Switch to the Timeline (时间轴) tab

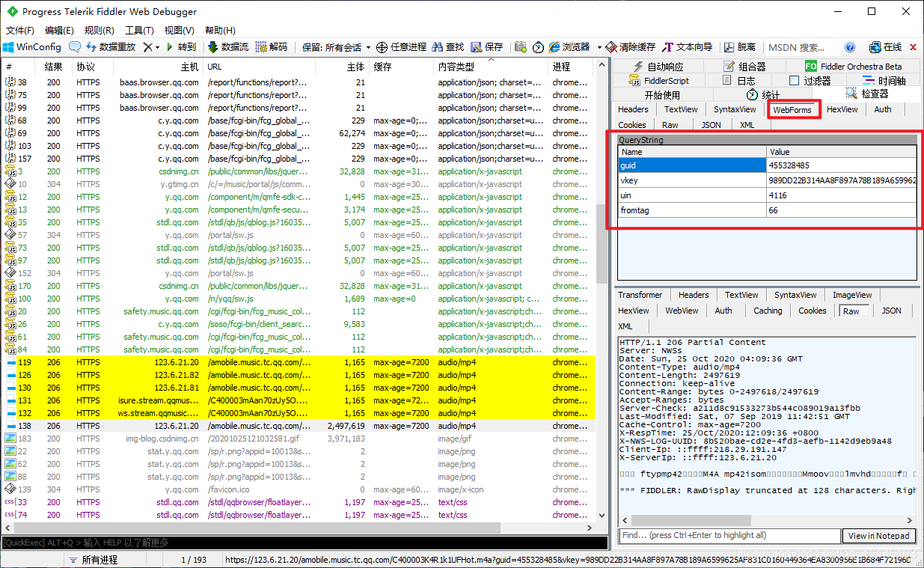[x=884, y=81]
